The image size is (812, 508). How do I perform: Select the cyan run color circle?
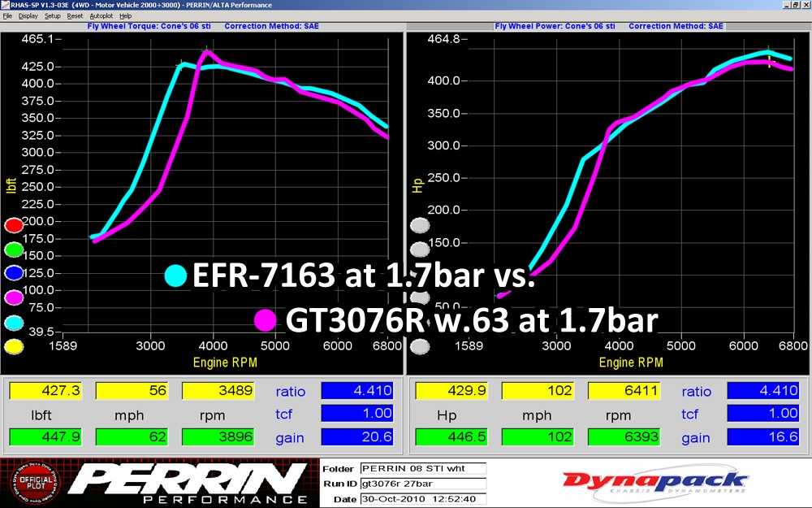pyautogui.click(x=14, y=323)
